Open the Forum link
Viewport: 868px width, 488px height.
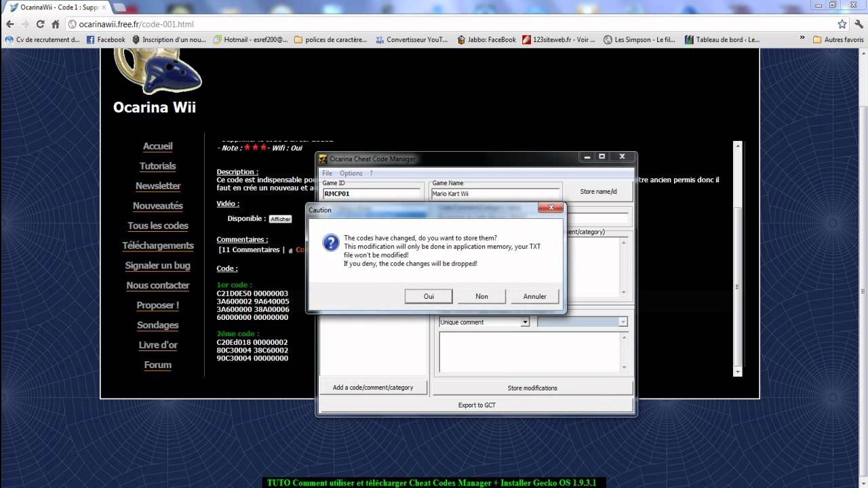[x=157, y=365]
